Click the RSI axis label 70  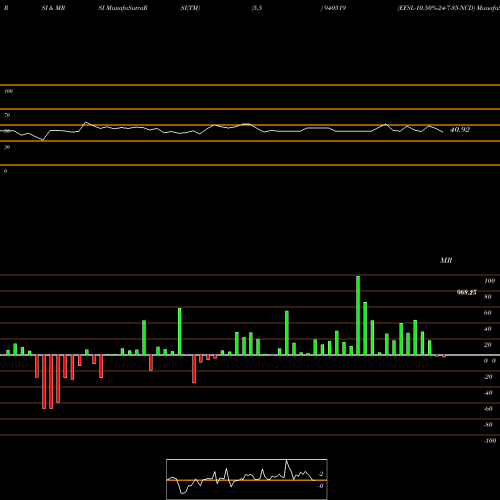click(x=7, y=115)
